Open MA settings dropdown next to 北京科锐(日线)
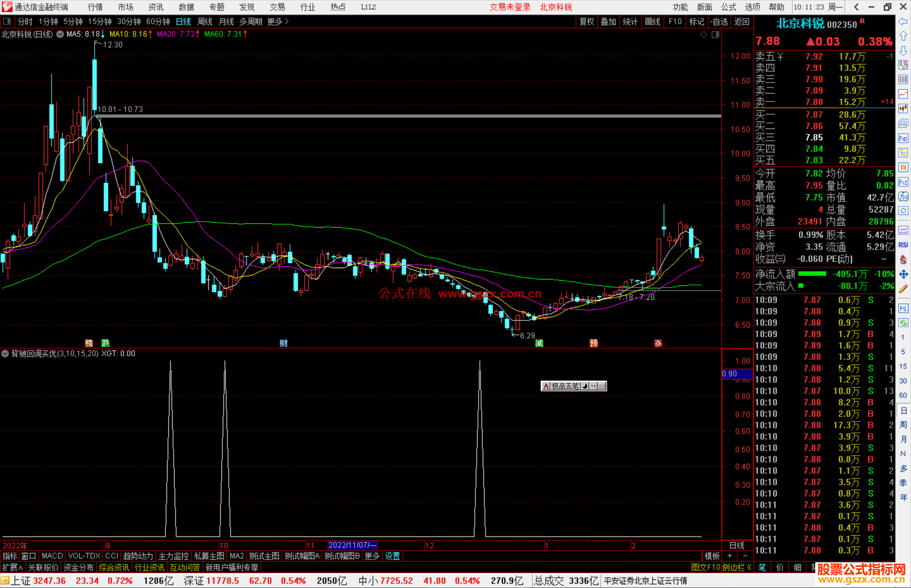The image size is (911, 588). 60,34
